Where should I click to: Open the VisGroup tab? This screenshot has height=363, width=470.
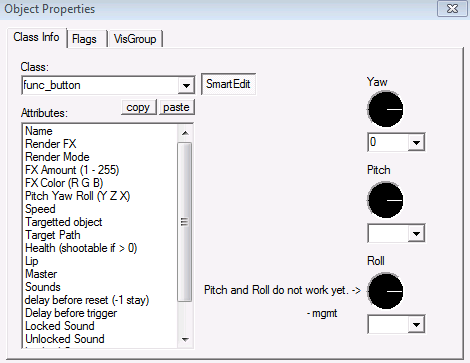135,39
